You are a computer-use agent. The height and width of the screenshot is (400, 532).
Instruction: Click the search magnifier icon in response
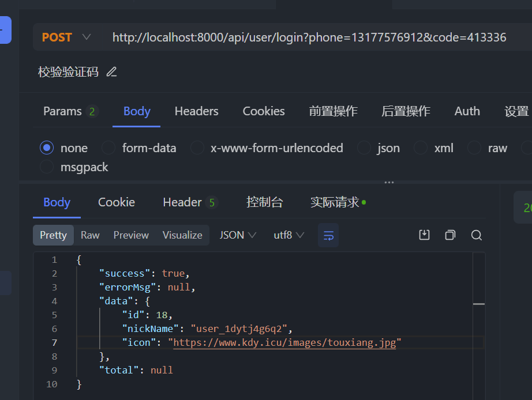pos(476,235)
